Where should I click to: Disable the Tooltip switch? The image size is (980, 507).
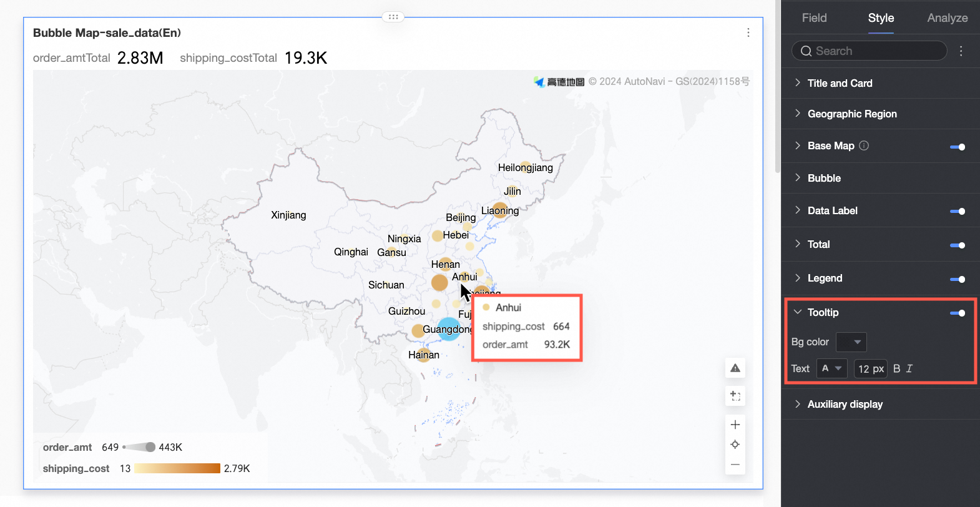click(958, 313)
